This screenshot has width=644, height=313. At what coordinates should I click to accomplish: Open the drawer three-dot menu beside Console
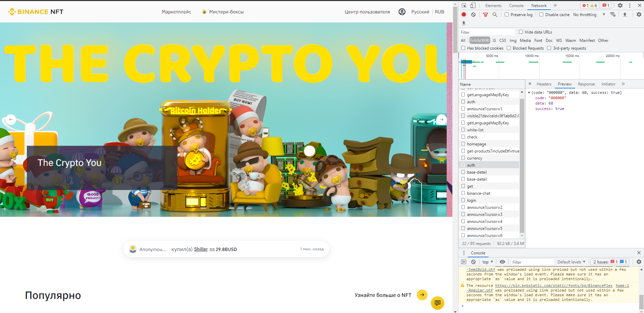point(464,253)
